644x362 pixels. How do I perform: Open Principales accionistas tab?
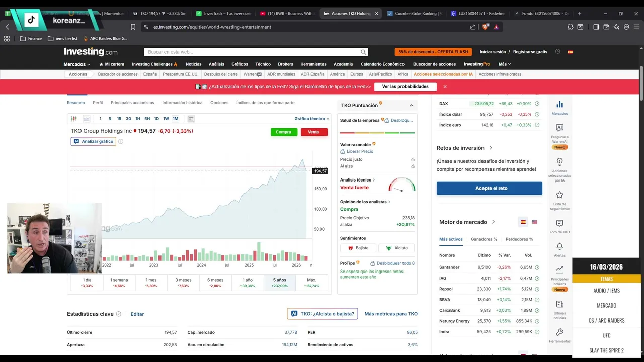(132, 103)
